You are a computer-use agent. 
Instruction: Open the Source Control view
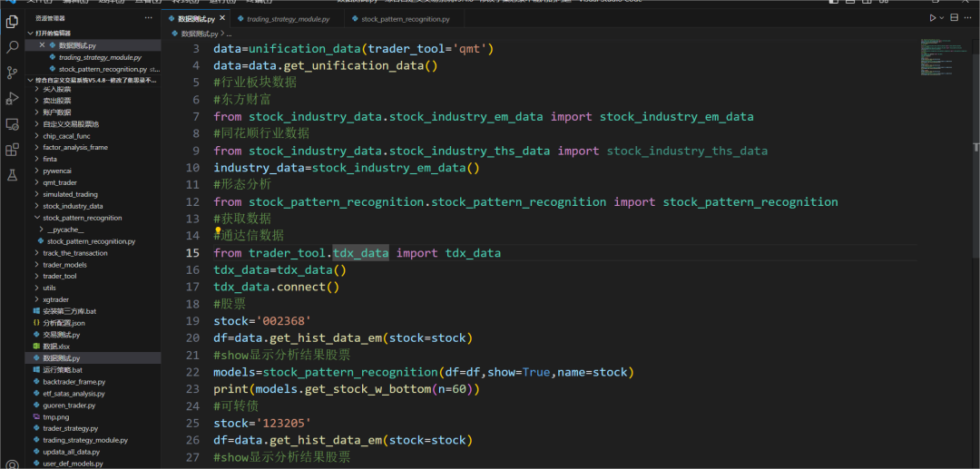(x=12, y=73)
